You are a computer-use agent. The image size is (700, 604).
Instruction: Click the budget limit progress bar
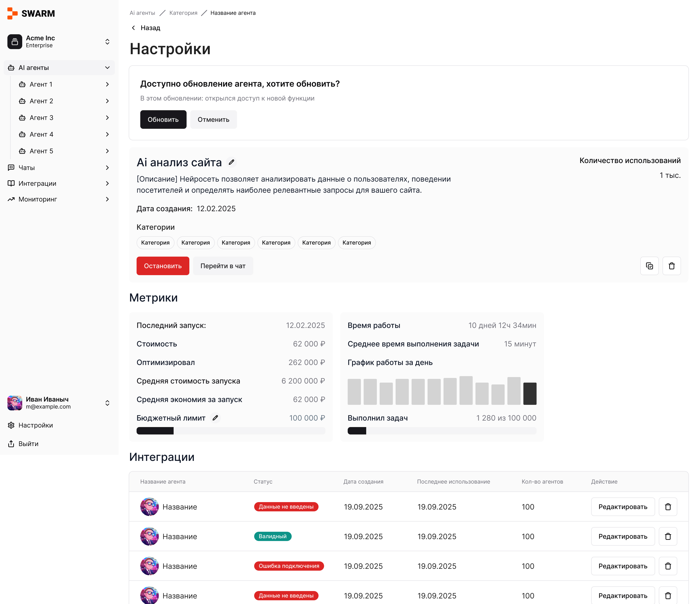point(231,431)
